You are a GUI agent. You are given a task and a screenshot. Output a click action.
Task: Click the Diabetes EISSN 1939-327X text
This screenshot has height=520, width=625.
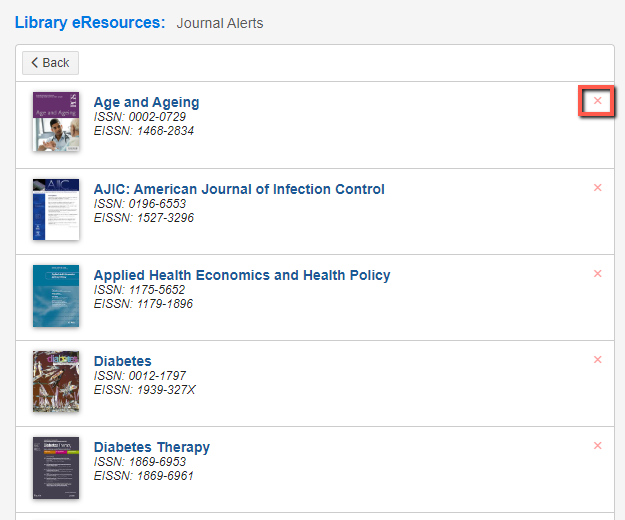tap(144, 390)
